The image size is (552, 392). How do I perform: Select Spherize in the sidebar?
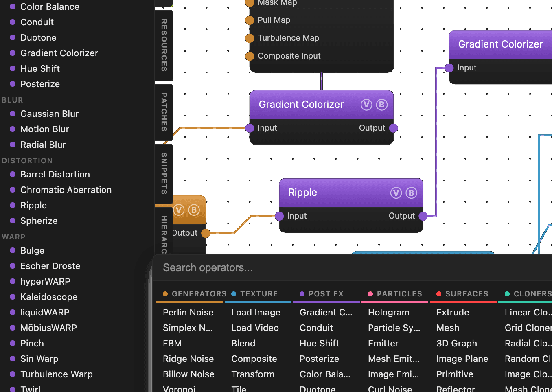click(39, 221)
